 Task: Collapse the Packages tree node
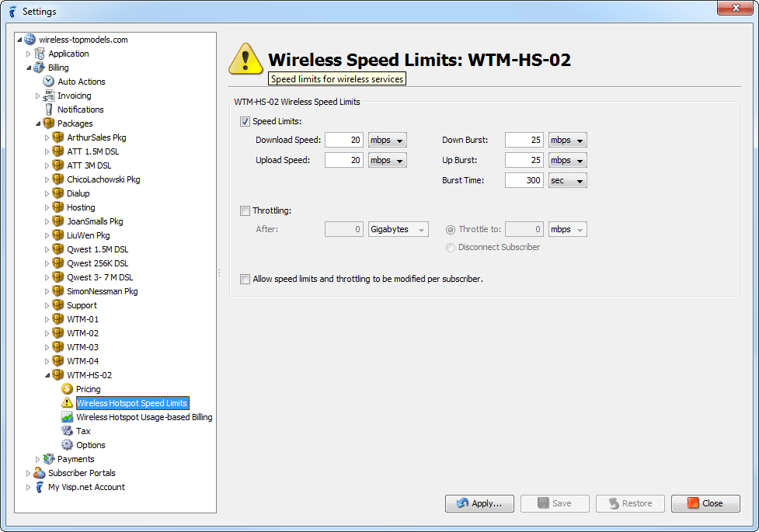38,123
